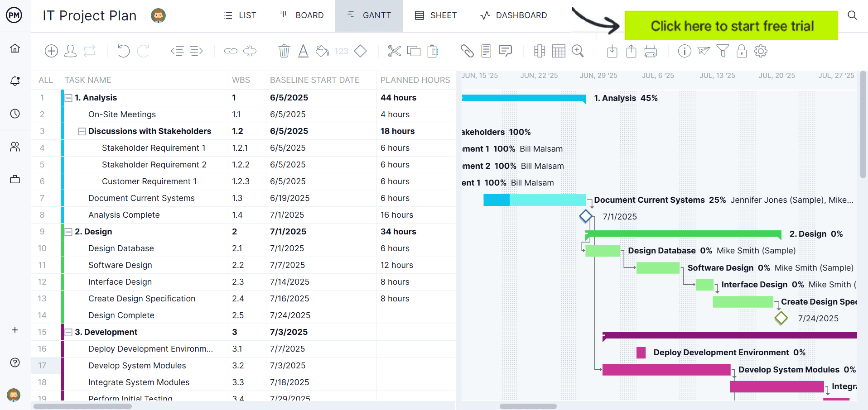This screenshot has height=410, width=868.
Task: Click the delete task trash icon
Action: [284, 51]
